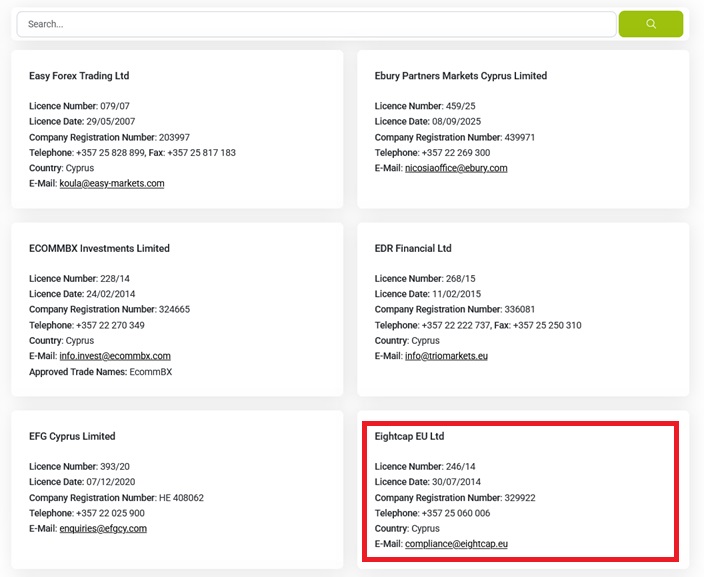704x577 pixels.
Task: Select Ebury Partners Markets Cyprus Limited heading
Action: coord(461,75)
